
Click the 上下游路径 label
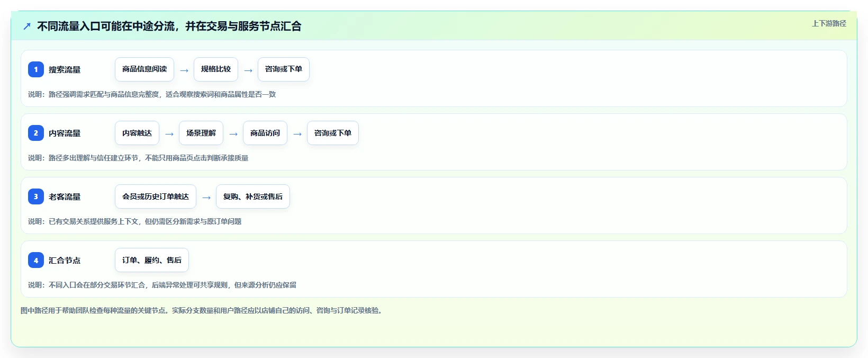tap(829, 23)
